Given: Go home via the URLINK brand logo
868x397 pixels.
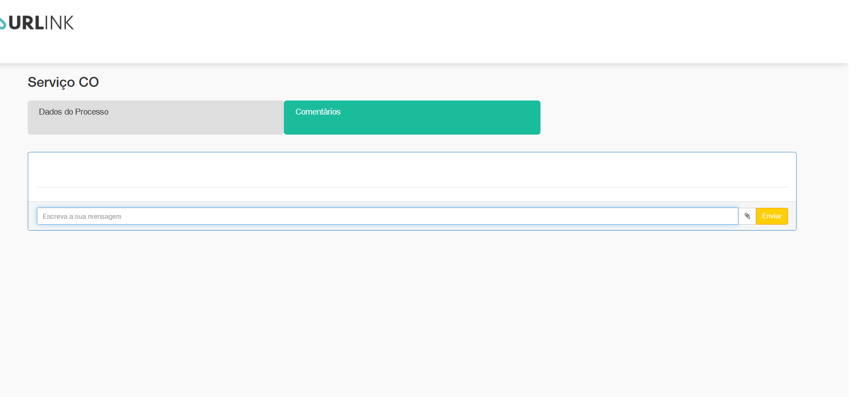Looking at the screenshot, I should click(x=37, y=23).
